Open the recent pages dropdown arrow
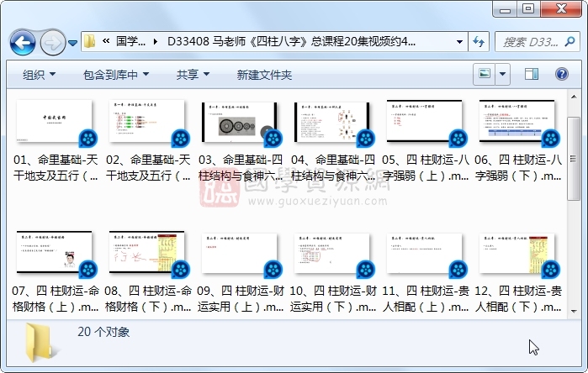Viewport: 588px width, 373px height. click(72, 43)
